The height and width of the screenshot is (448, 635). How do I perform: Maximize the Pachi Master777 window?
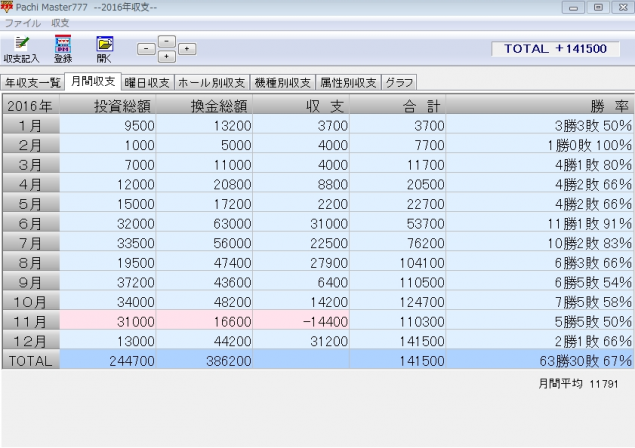click(x=598, y=7)
